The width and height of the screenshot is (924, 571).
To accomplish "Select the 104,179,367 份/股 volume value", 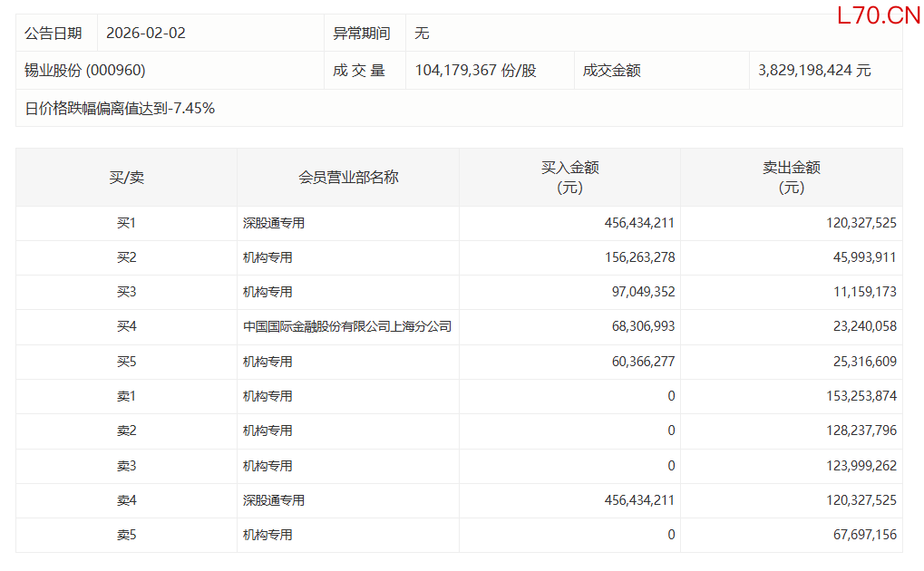I will click(x=475, y=71).
